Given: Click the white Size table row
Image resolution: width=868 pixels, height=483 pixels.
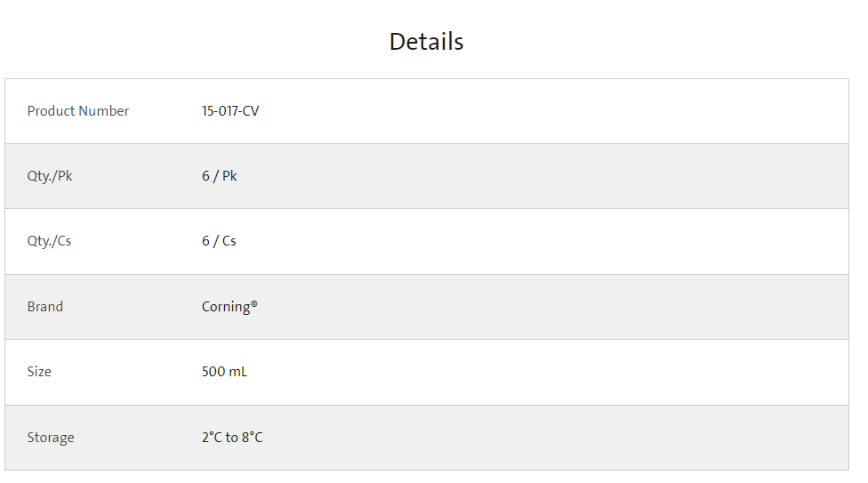Looking at the screenshot, I should tap(427, 372).
